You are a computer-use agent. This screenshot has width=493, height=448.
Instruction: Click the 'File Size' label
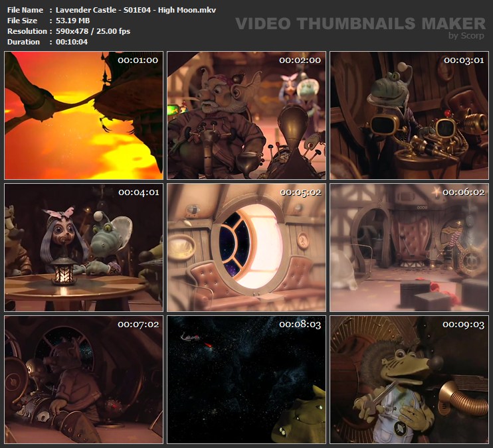click(22, 21)
